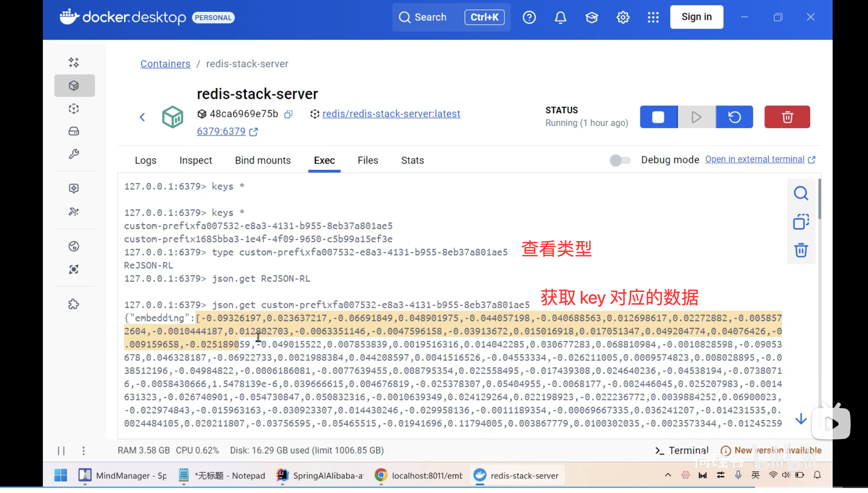Open the Volumes section in the sidebar
Viewport: 868px width, 493px height.
tap(74, 131)
